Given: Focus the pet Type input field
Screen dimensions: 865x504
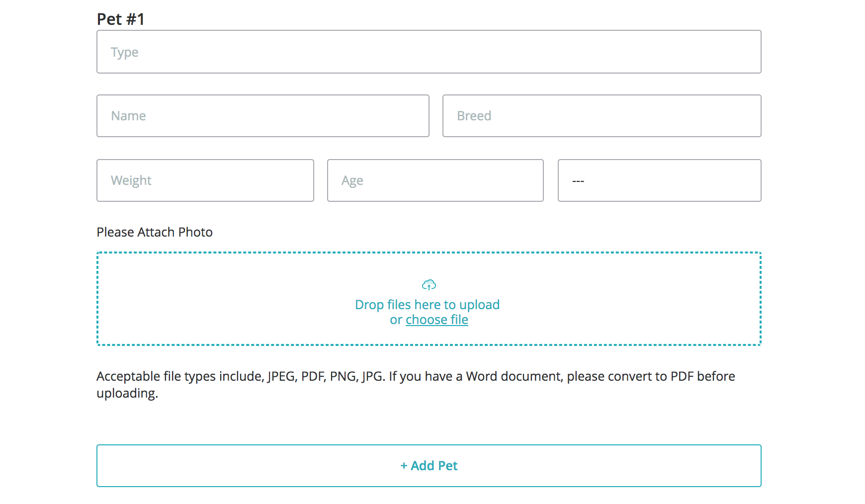Looking at the screenshot, I should [429, 52].
